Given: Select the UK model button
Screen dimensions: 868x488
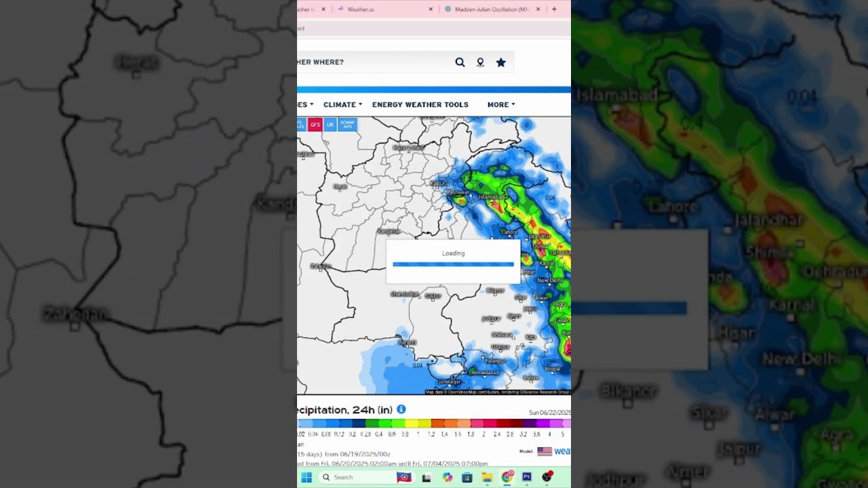Looking at the screenshot, I should [x=330, y=125].
